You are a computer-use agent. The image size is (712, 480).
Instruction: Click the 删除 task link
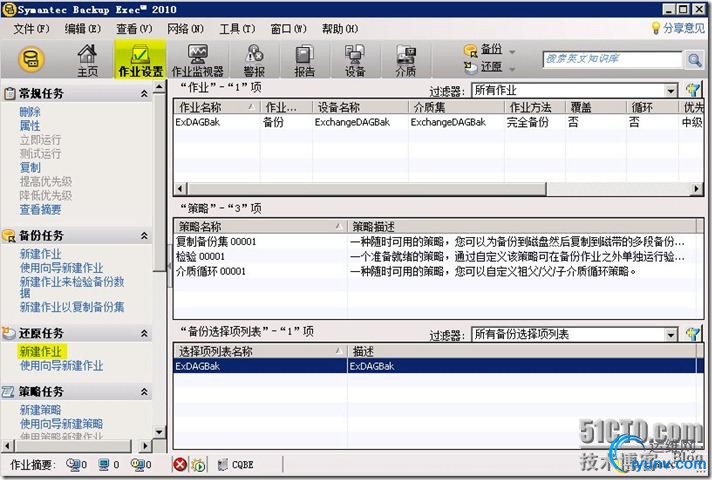pos(30,112)
